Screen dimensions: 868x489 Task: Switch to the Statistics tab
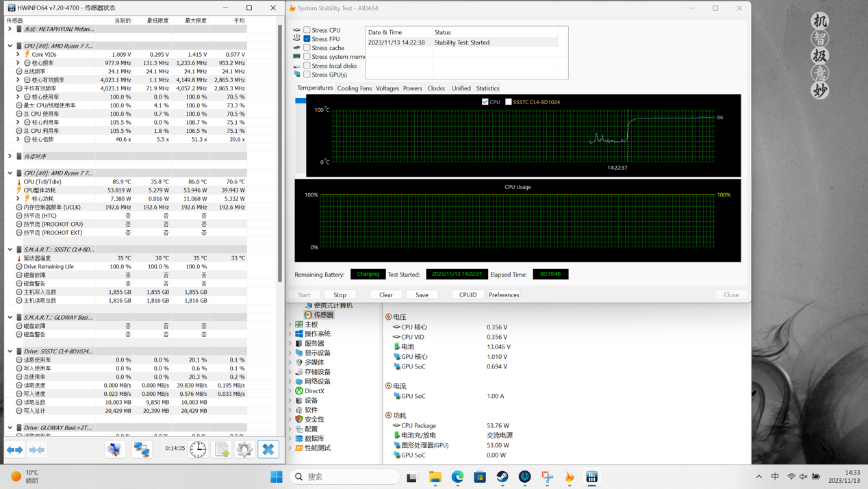(488, 88)
